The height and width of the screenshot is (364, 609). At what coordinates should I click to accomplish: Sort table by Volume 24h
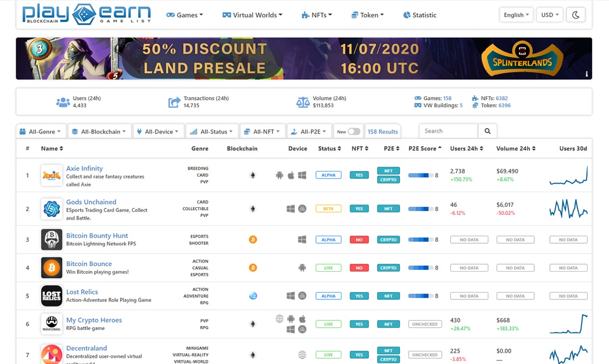tap(516, 148)
